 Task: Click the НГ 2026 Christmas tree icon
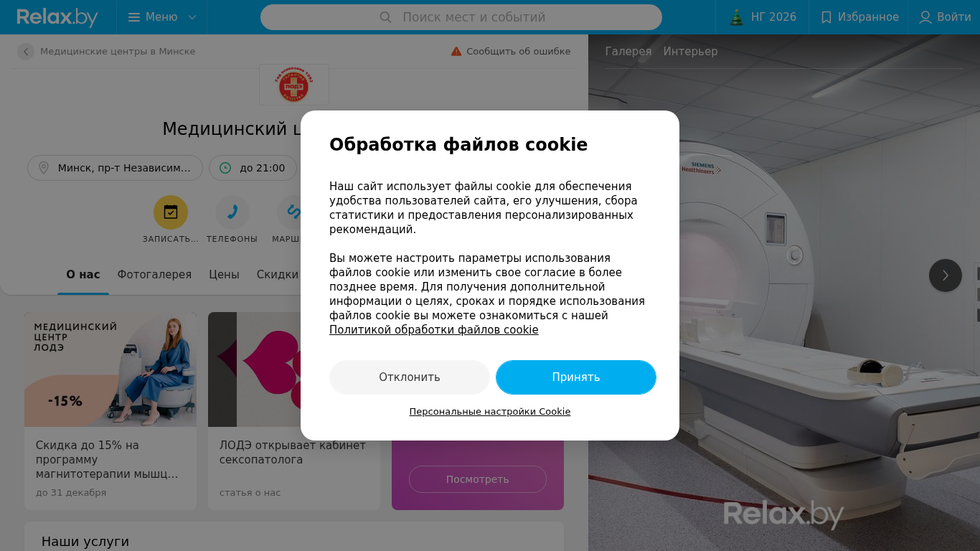tap(737, 17)
